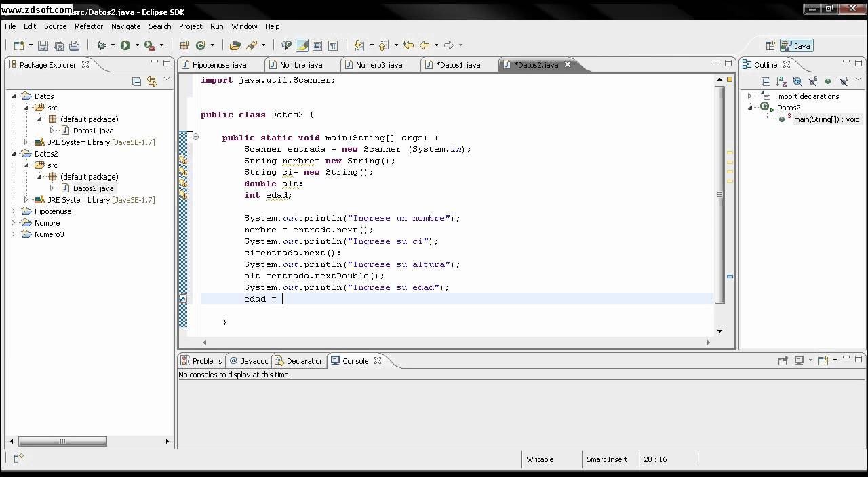Viewport: 868px width, 477px height.
Task: Click the Toggle Breadcrumb icon in toolbar
Action: pyautogui.click(x=286, y=45)
